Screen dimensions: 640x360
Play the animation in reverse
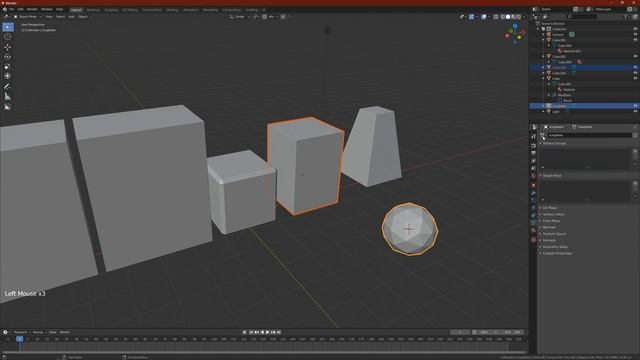pos(262,332)
